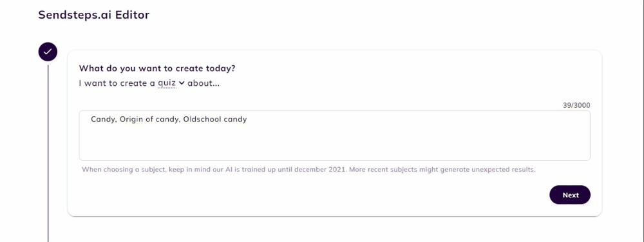Click Next to continue
The height and width of the screenshot is (242, 644).
tap(570, 195)
